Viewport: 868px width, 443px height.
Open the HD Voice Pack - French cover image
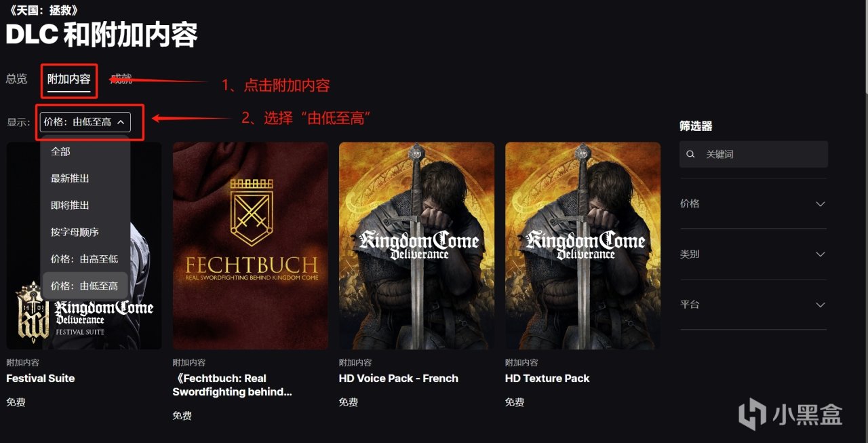tap(416, 246)
